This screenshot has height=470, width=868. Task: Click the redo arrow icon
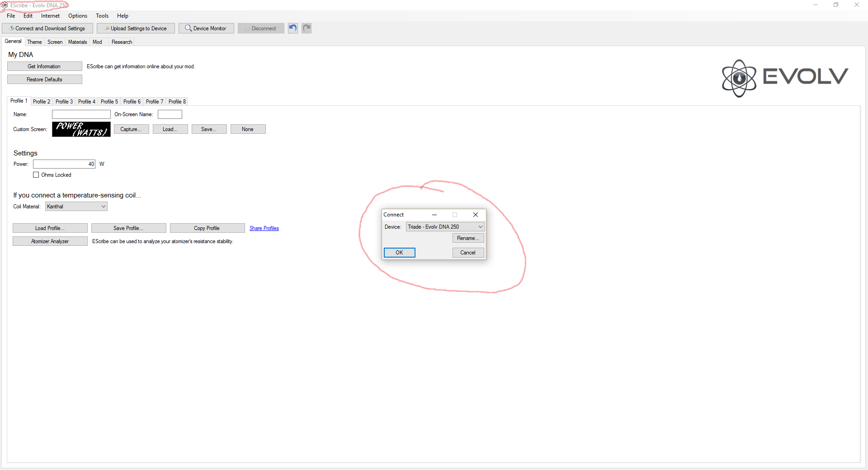[307, 28]
